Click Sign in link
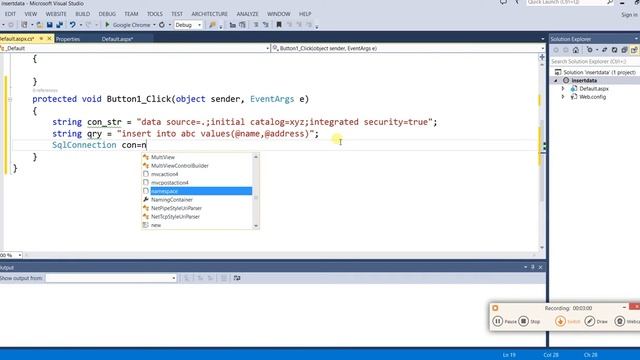Viewport: 640px width, 360px height. point(629,15)
